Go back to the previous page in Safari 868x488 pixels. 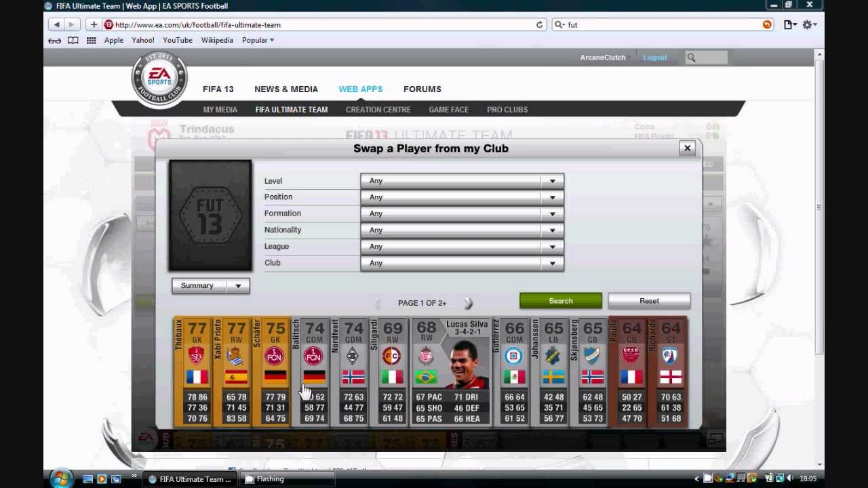[56, 24]
